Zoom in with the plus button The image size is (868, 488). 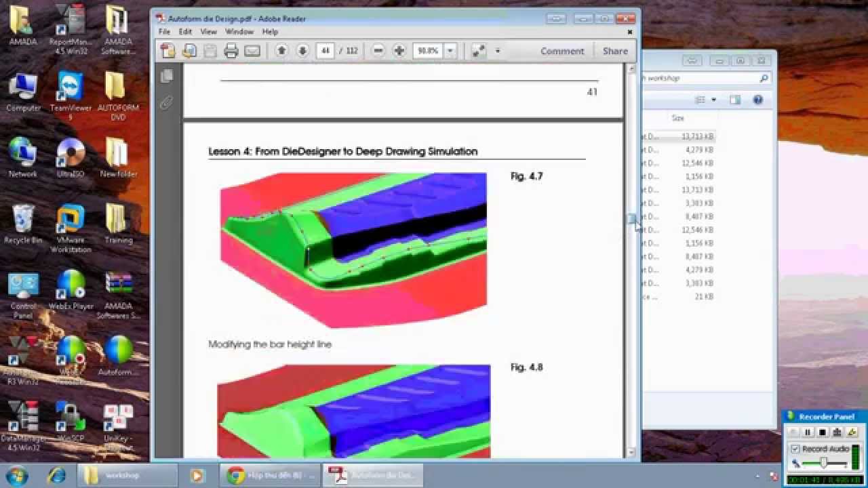[x=399, y=51]
